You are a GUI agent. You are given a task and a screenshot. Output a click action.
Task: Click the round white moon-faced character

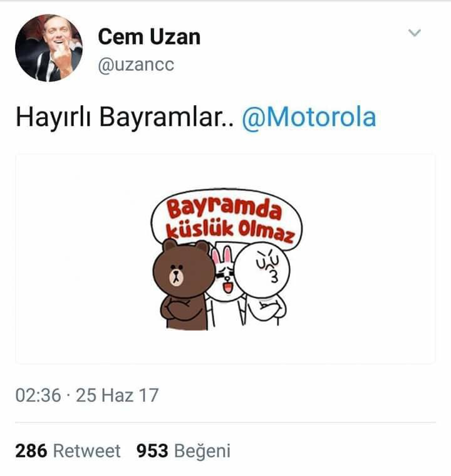click(x=262, y=269)
